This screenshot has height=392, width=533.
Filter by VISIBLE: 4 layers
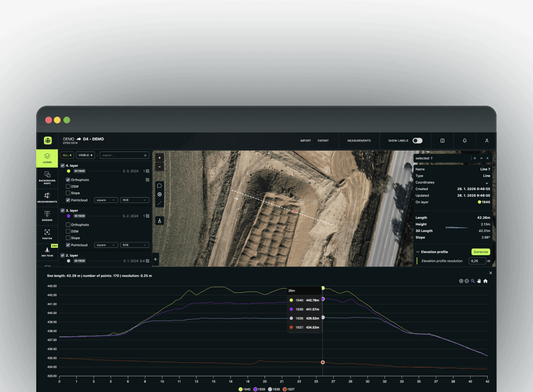coord(85,155)
